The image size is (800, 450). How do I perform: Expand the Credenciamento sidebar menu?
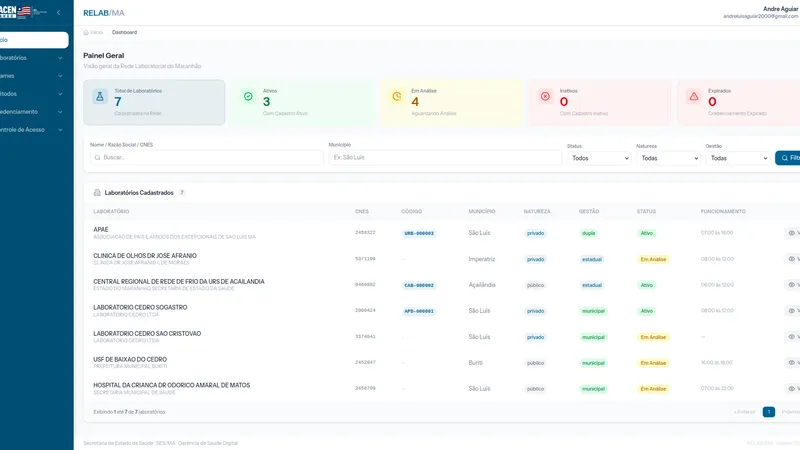(34, 112)
